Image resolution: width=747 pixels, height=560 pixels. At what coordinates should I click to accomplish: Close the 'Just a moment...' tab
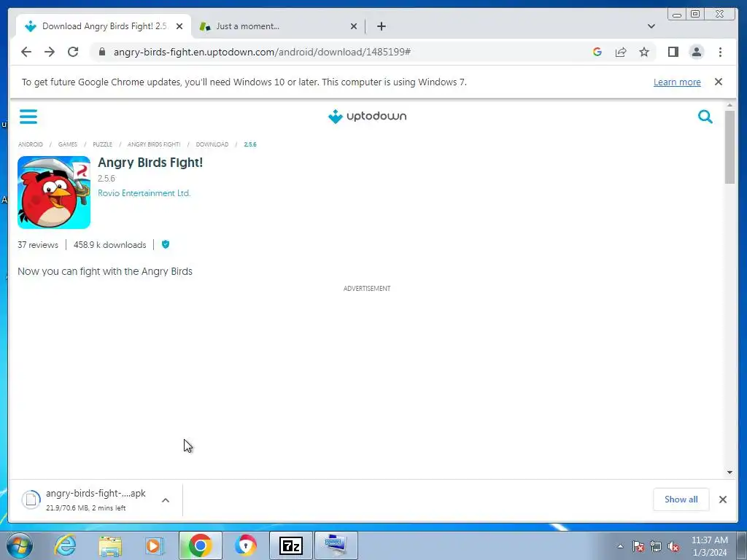point(354,26)
